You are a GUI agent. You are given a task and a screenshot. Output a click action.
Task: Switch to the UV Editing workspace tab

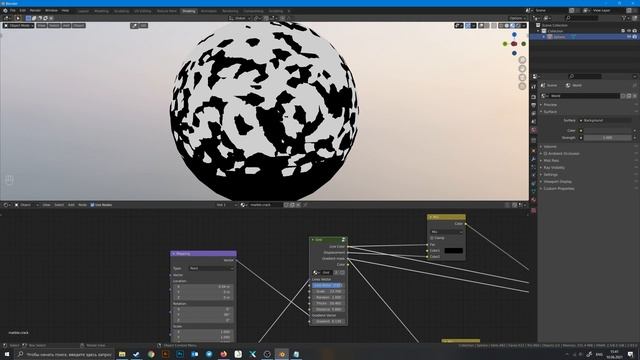click(143, 11)
